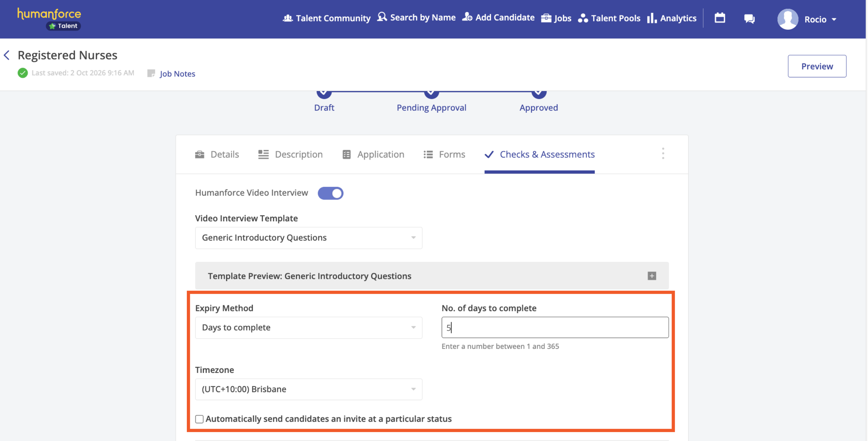Switch to the Application tab
868x441 pixels.
point(373,154)
